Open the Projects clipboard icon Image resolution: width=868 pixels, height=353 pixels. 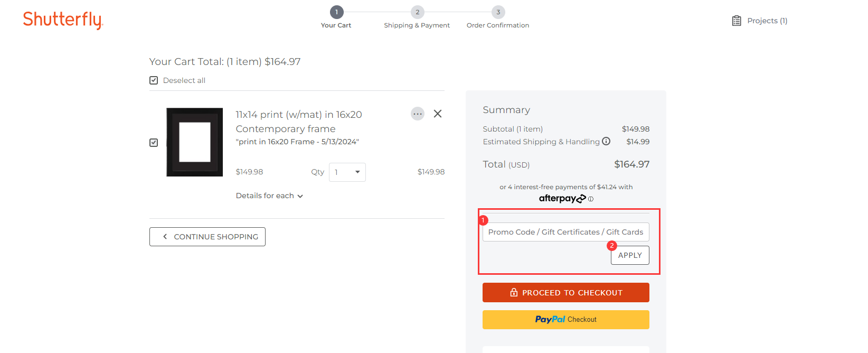pyautogui.click(x=737, y=21)
